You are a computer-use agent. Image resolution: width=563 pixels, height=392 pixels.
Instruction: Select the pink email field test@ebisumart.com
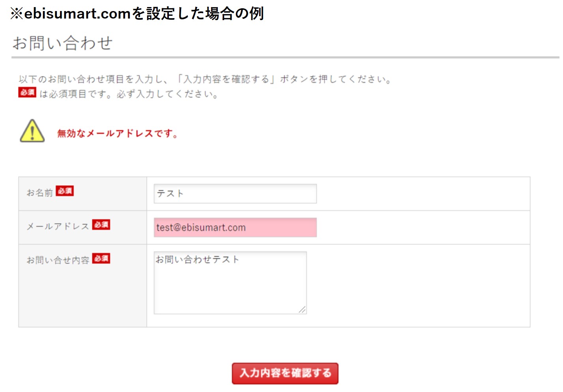coord(235,228)
